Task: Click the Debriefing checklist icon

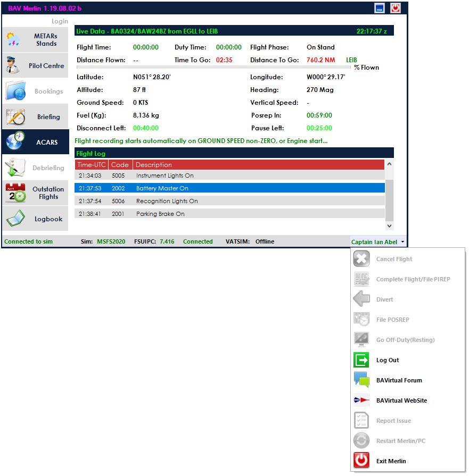Action: [x=15, y=168]
